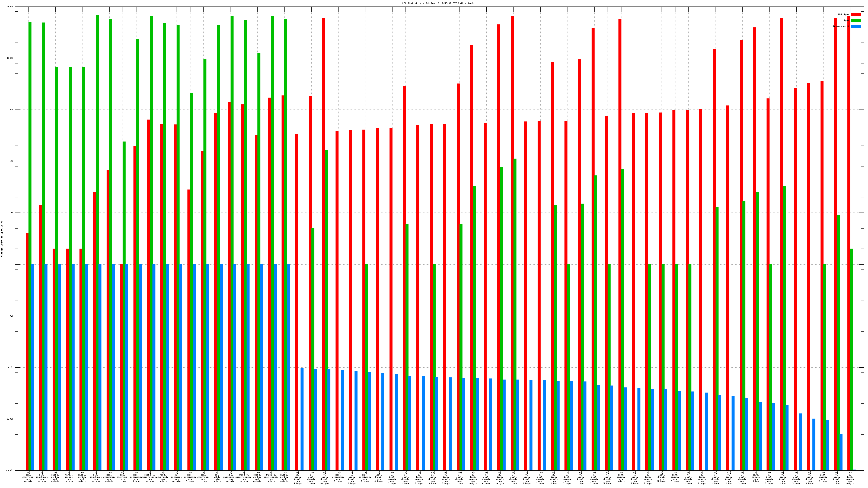Click the ubl.unsubscore.com origin x-axis label
Screen dimensions: 868x488
click(231, 477)
